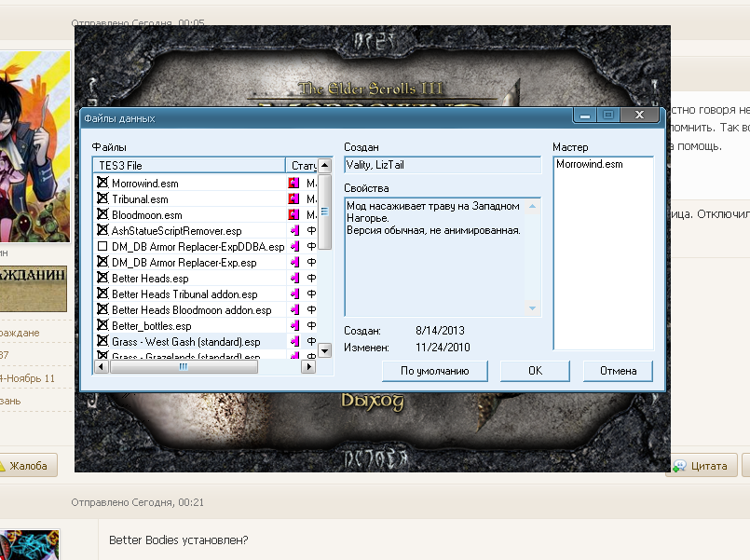Click the По умолчанию button

click(x=435, y=371)
